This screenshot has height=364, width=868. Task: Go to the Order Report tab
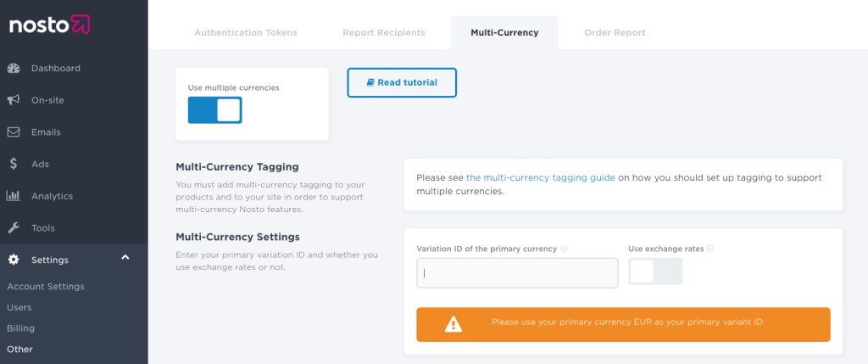(615, 33)
